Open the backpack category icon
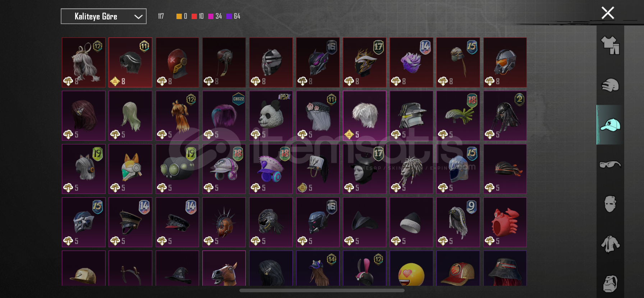This screenshot has height=298, width=644. coord(610,284)
